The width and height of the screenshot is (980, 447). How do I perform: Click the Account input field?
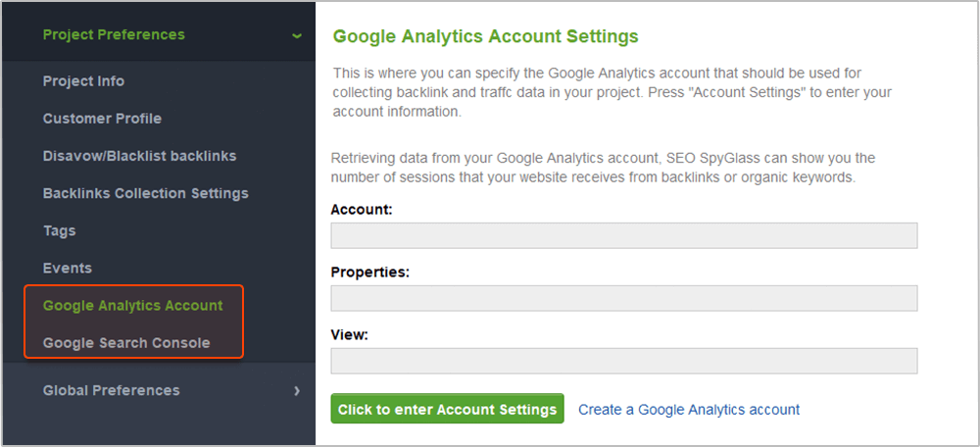pyautogui.click(x=624, y=235)
